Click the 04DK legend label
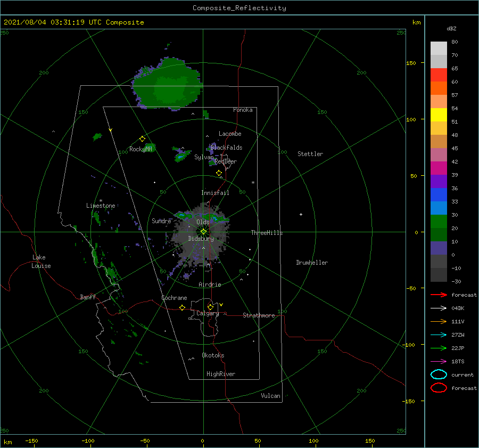479x448 pixels. [458, 308]
